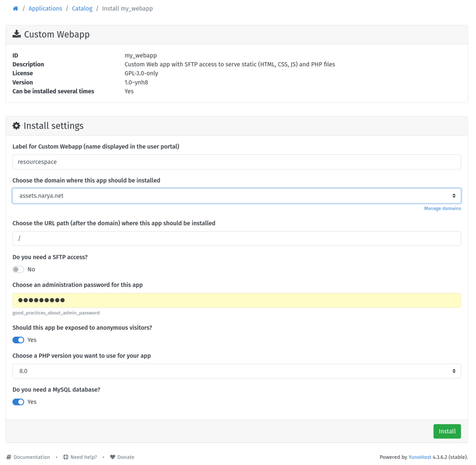Click the book icon next to Documentation
Viewport: 476px width, 465px height.
(x=9, y=457)
